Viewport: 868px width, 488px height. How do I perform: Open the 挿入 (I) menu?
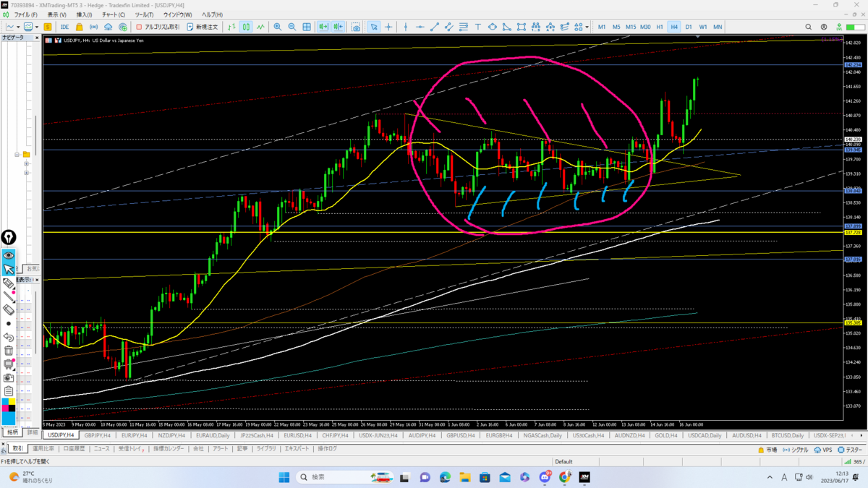pos(84,14)
